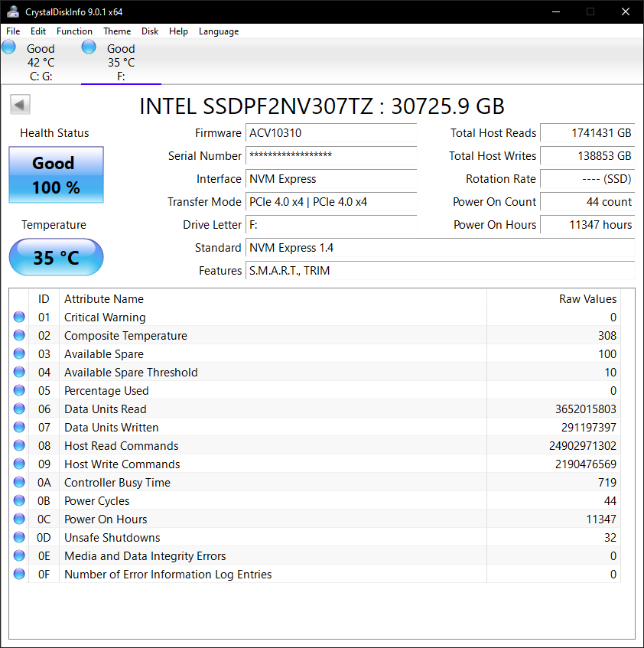Click raw value 291197397 for Data Units Written
644x648 pixels.
coord(589,428)
